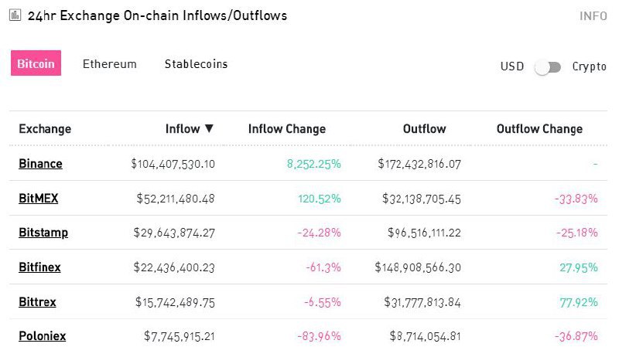Click the INFO button
The width and height of the screenshot is (619, 364).
[x=593, y=16]
